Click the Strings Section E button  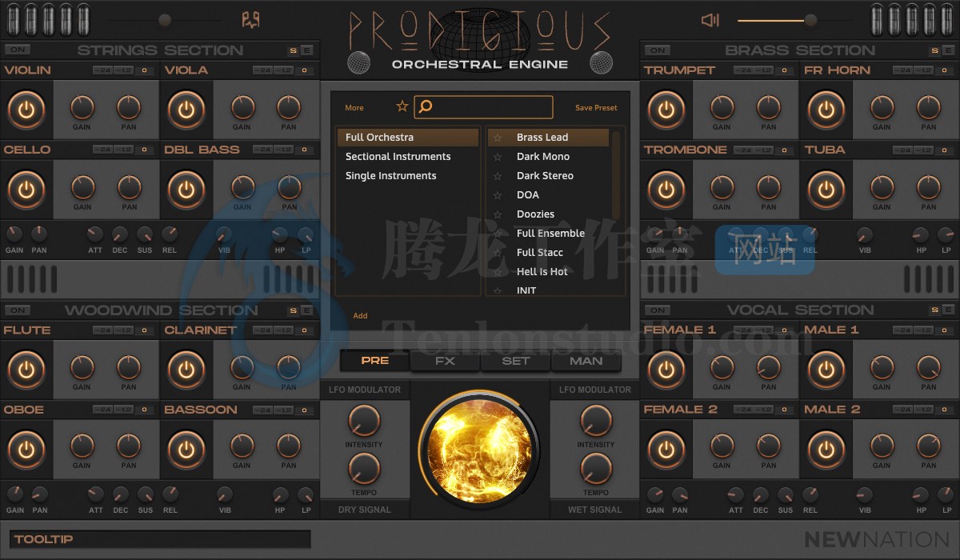click(306, 50)
